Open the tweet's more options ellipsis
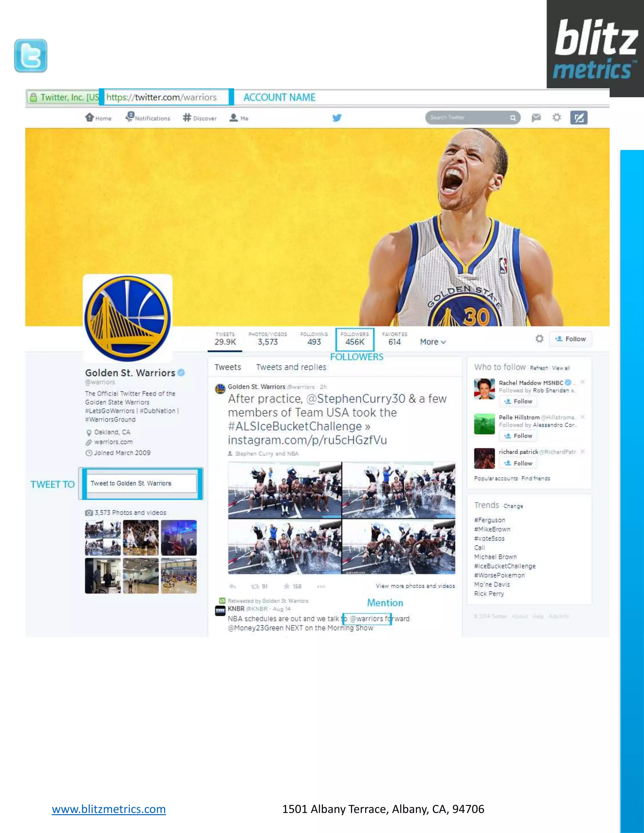The image size is (644, 833). click(321, 586)
